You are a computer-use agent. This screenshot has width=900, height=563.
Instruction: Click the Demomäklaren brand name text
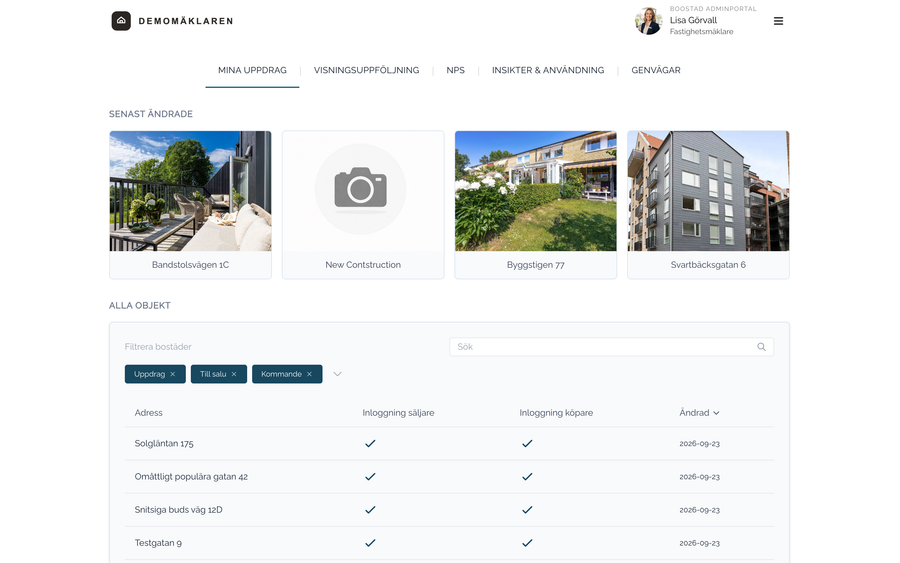[186, 21]
